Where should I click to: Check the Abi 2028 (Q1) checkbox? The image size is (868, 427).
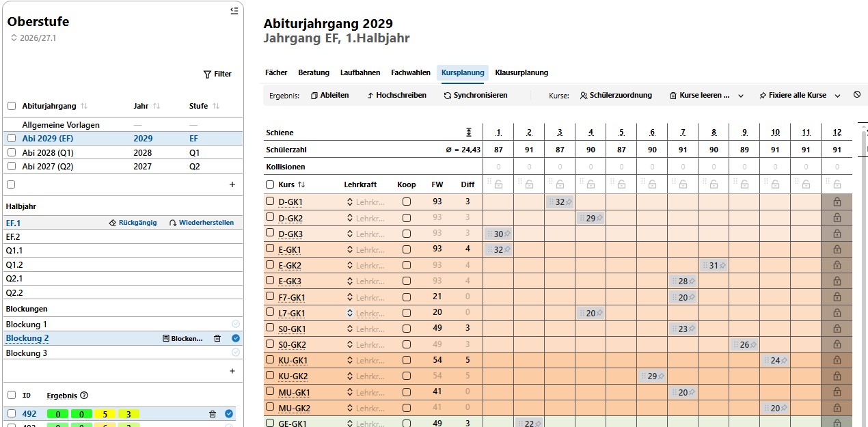tap(11, 152)
